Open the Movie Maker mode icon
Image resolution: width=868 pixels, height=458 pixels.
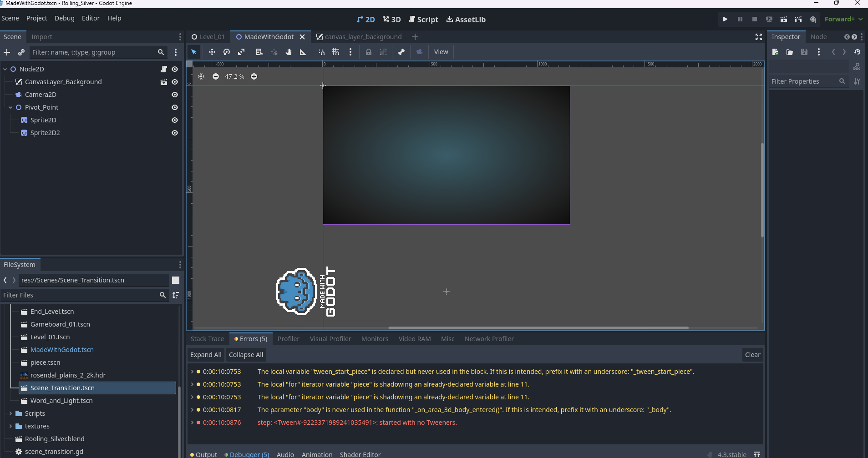813,19
